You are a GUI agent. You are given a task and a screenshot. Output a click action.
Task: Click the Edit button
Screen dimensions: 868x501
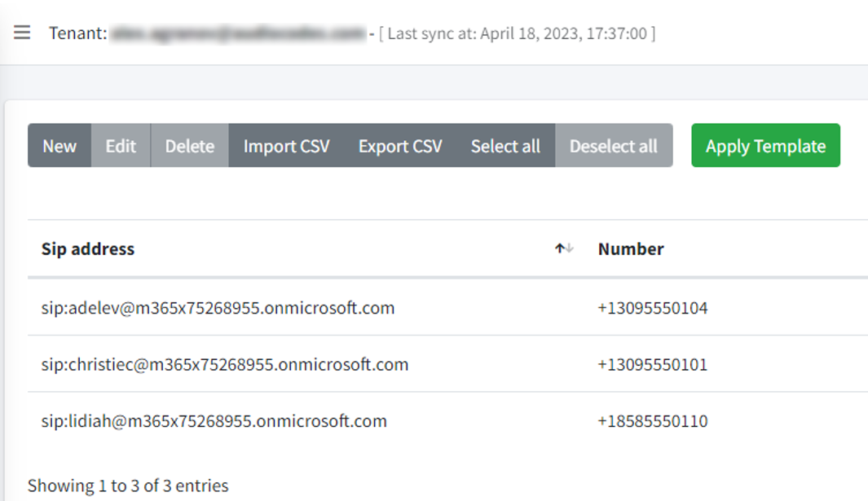pyautogui.click(x=121, y=146)
